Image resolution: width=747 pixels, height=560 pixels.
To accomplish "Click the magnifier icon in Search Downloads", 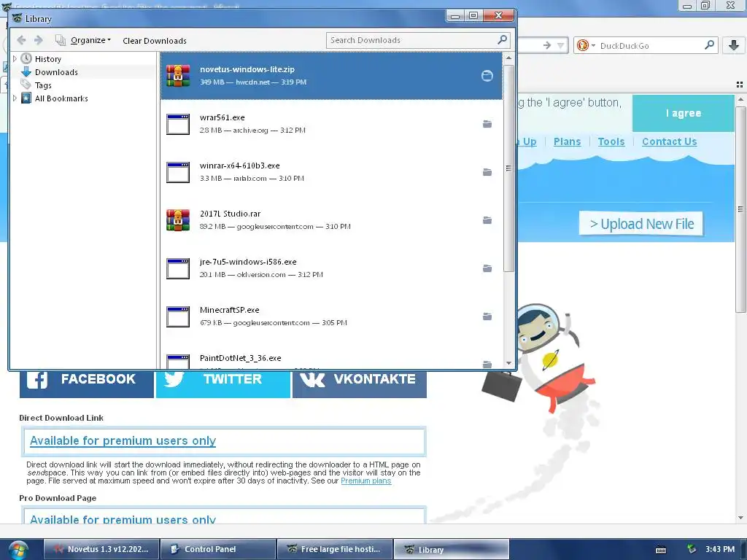I will click(x=502, y=40).
